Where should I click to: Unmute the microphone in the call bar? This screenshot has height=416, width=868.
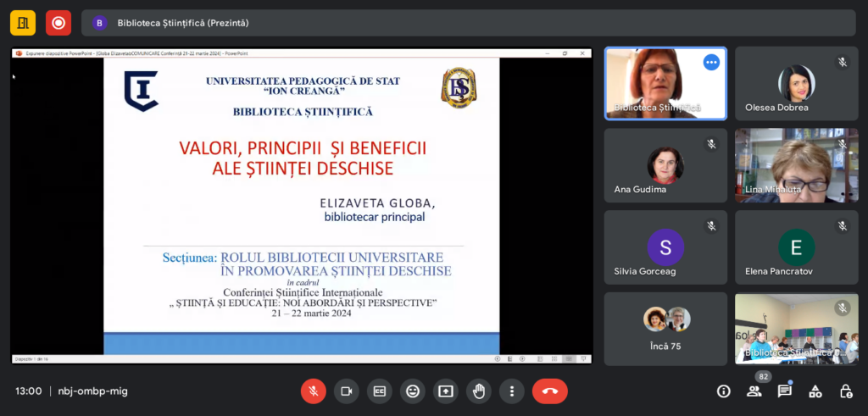click(x=313, y=391)
